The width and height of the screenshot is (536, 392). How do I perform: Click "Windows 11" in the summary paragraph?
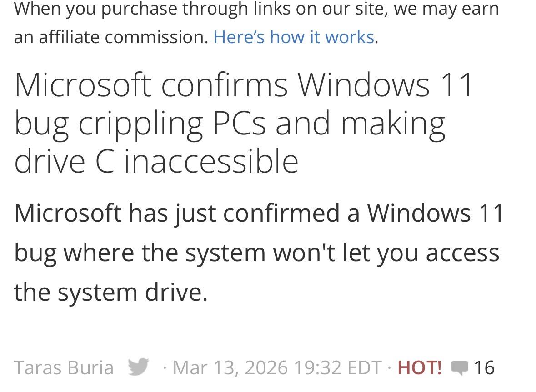click(x=435, y=213)
